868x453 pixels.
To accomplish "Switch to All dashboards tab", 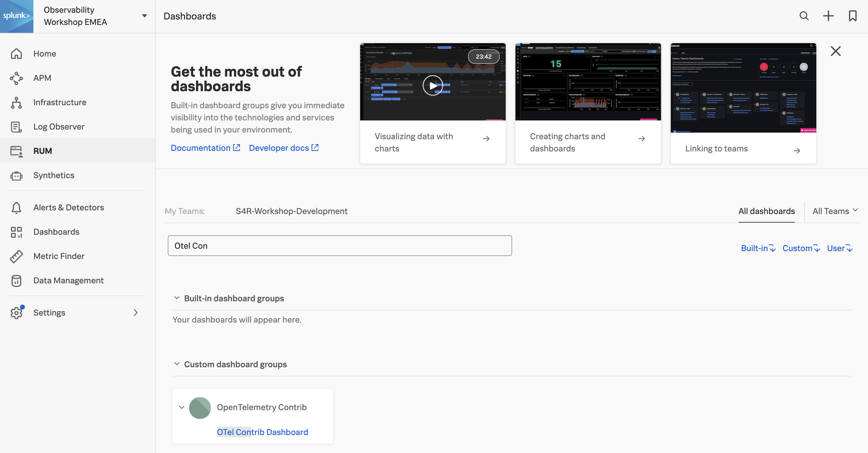I will [767, 211].
